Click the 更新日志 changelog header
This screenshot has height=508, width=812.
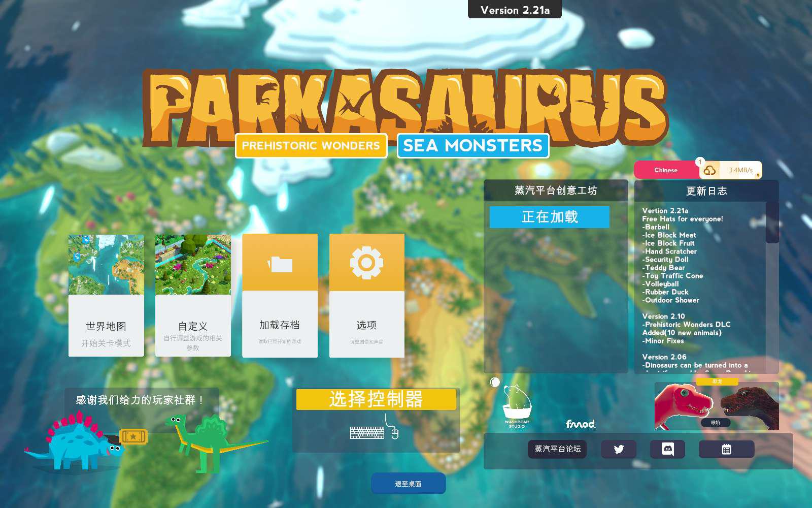pos(706,191)
